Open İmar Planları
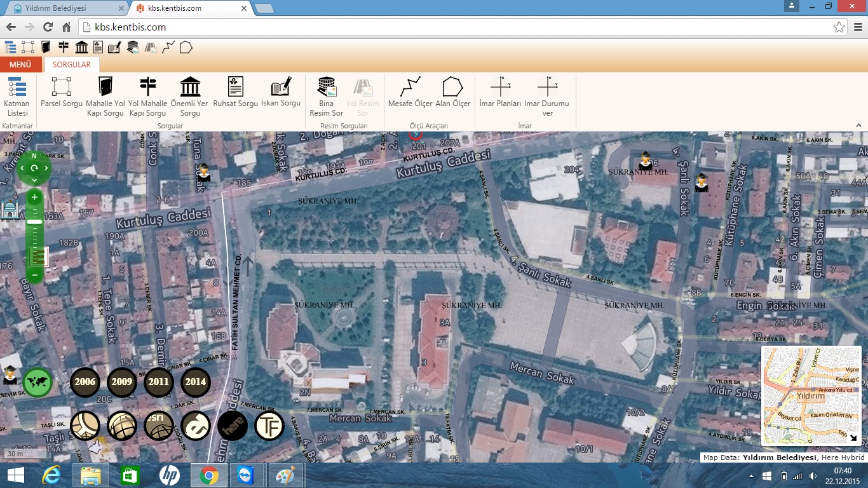 tap(501, 92)
